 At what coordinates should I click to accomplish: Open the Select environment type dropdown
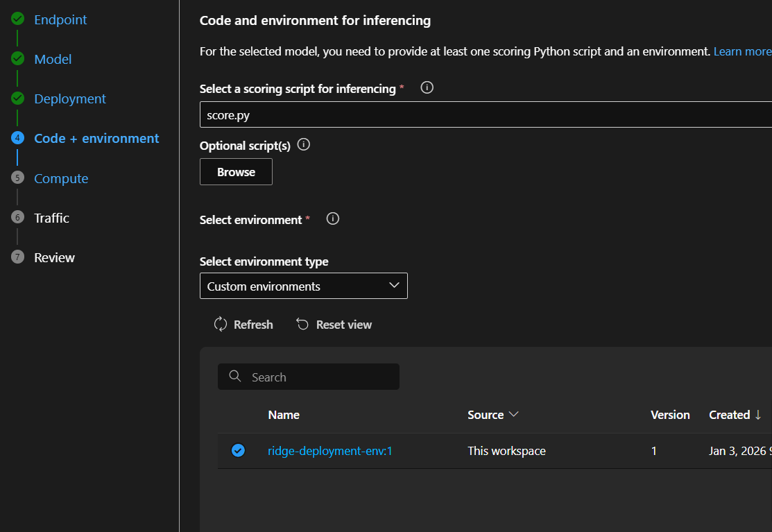303,286
